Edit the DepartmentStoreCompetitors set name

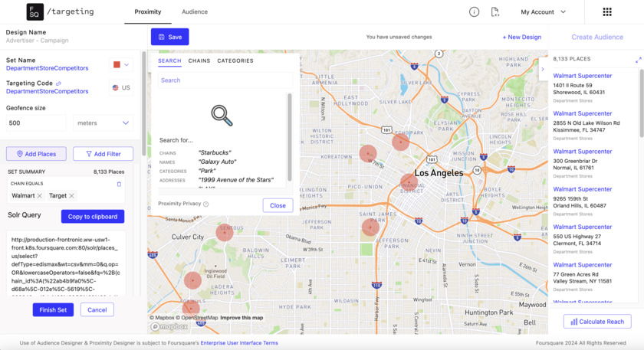(x=48, y=68)
